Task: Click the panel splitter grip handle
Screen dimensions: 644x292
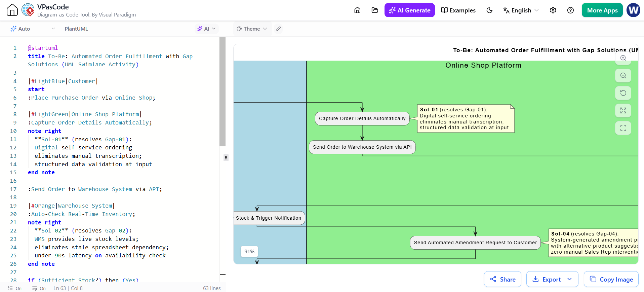Action: [x=226, y=157]
